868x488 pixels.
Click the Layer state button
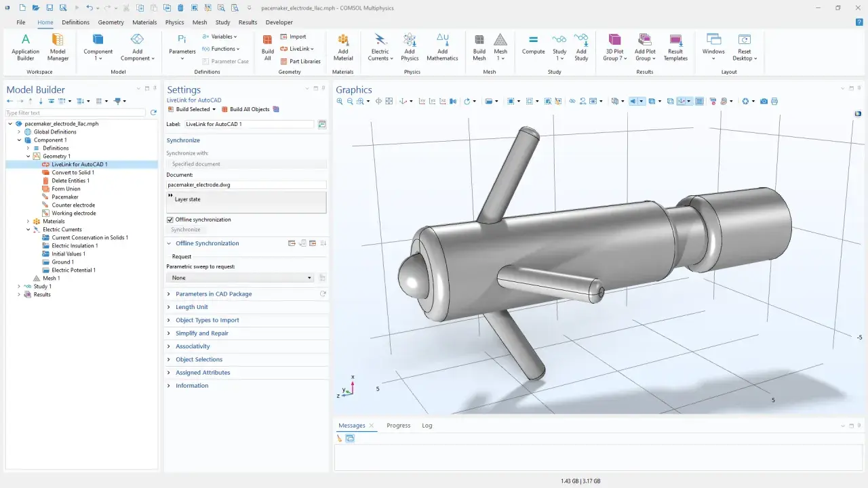pos(246,203)
